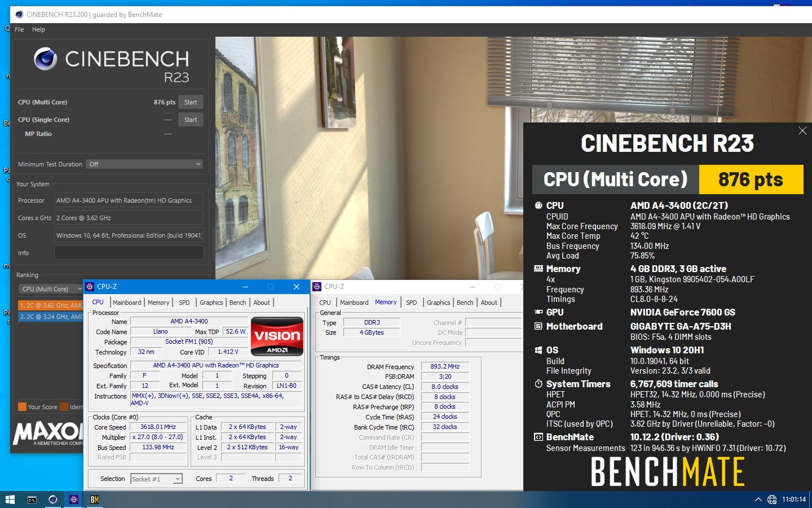Click the 876 pts yellow score badge
Screen dimensions: 812x508
click(751, 179)
